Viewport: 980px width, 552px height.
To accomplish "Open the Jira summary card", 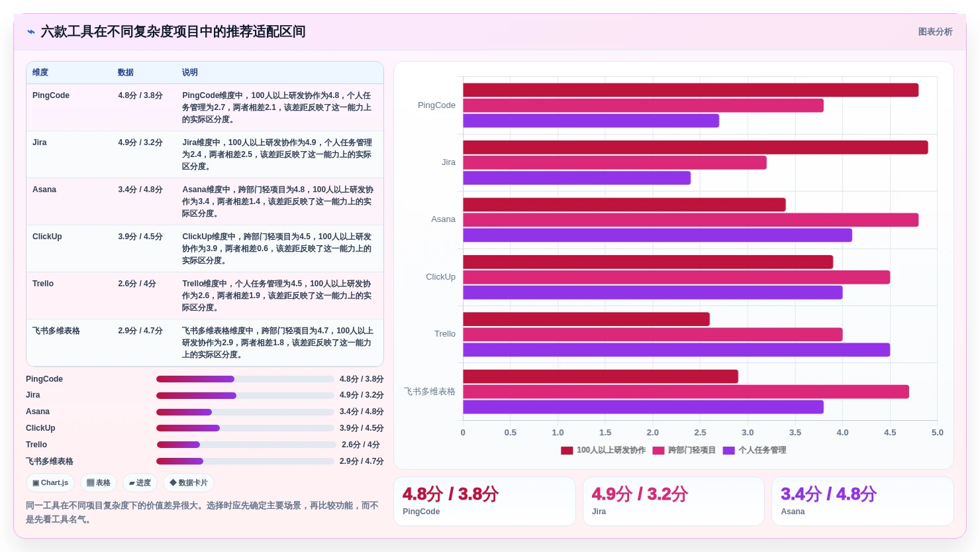I will tap(674, 502).
